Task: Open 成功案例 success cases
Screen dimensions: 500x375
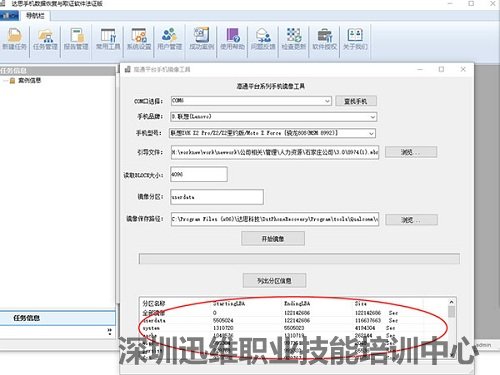Action: click(x=201, y=39)
